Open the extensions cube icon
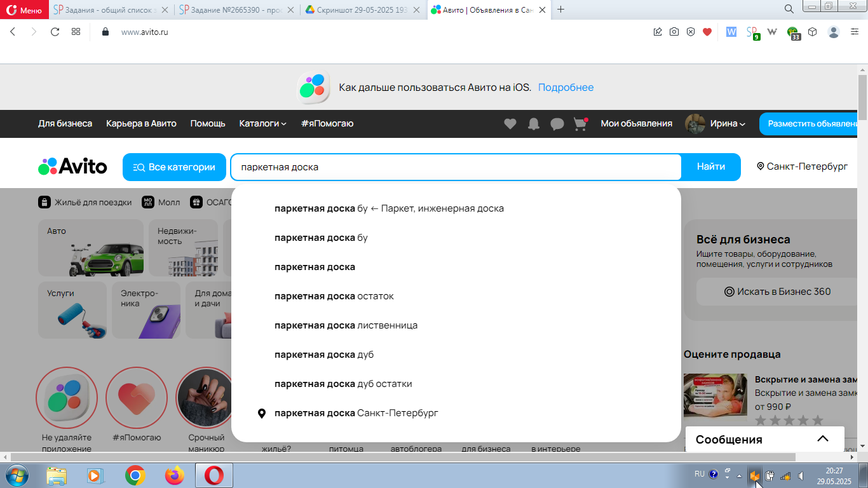Screen dimensions: 868x488 [813, 32]
